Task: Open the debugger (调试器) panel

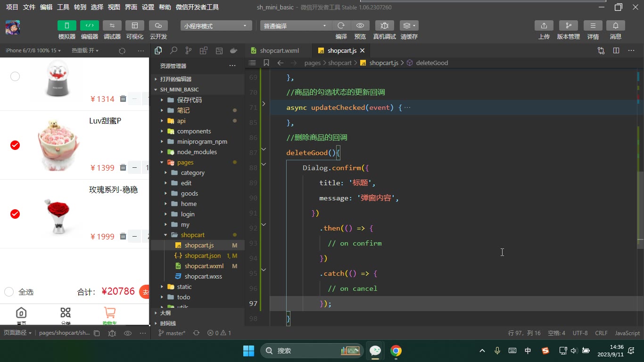Action: (x=112, y=25)
